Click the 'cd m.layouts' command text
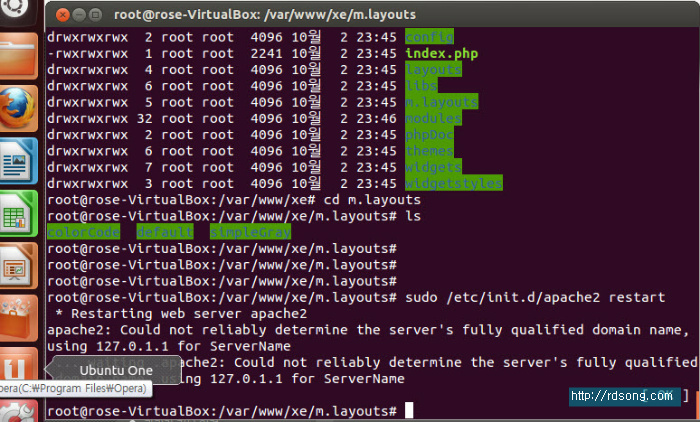 point(372,200)
